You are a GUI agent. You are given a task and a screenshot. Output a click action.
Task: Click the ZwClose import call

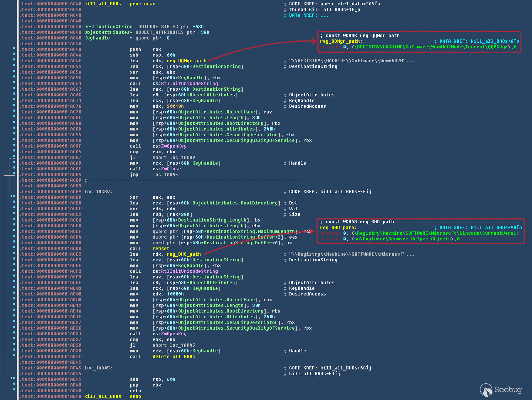coord(171,169)
